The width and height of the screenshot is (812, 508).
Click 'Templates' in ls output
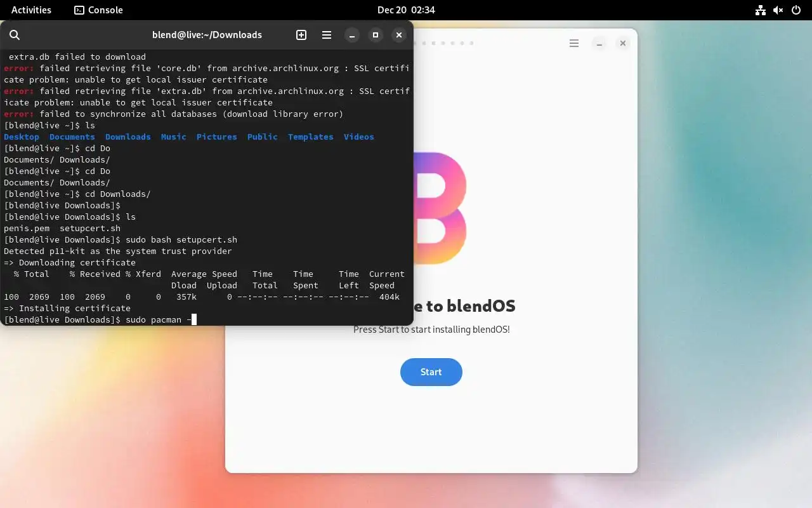click(311, 137)
